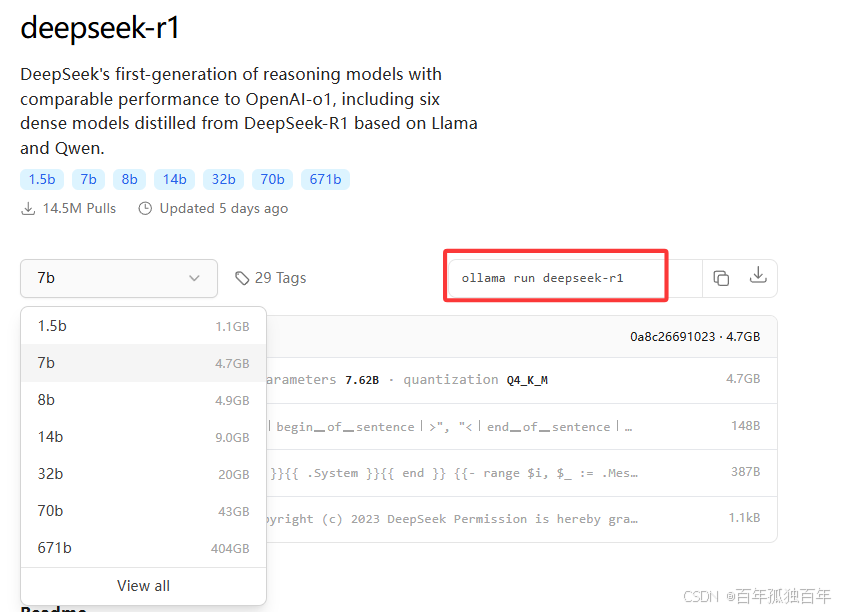Open the template row with .System

521,473
